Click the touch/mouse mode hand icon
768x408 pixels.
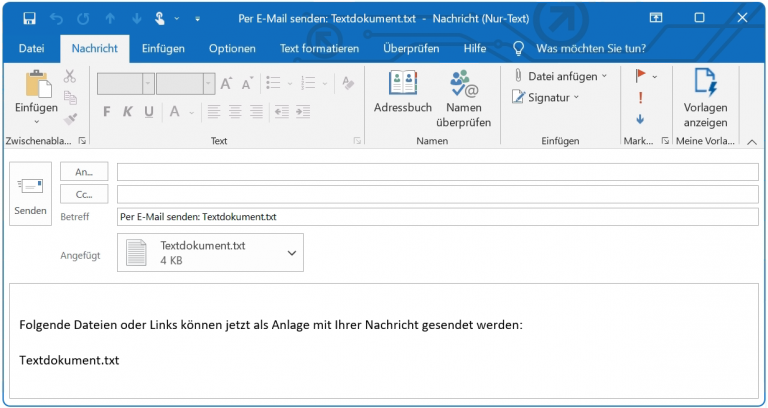[x=161, y=18]
